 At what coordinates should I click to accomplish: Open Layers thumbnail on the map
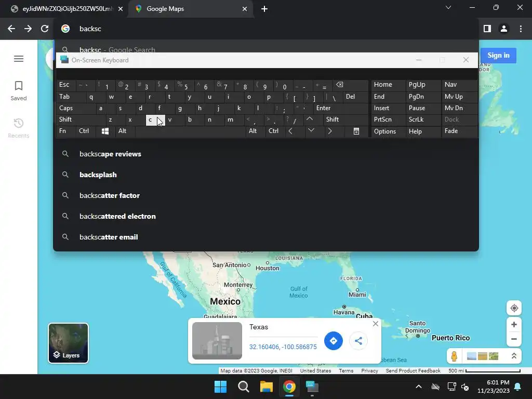pos(68,343)
